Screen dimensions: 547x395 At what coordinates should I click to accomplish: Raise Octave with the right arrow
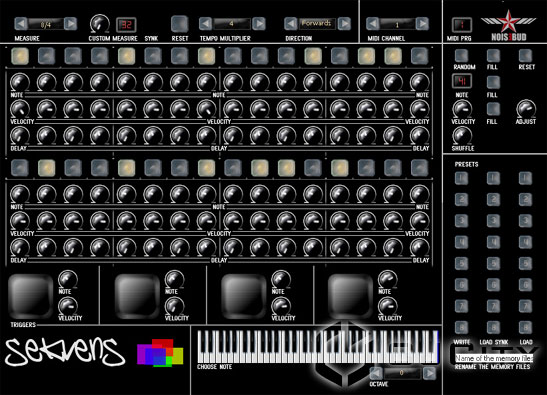pyautogui.click(x=430, y=373)
